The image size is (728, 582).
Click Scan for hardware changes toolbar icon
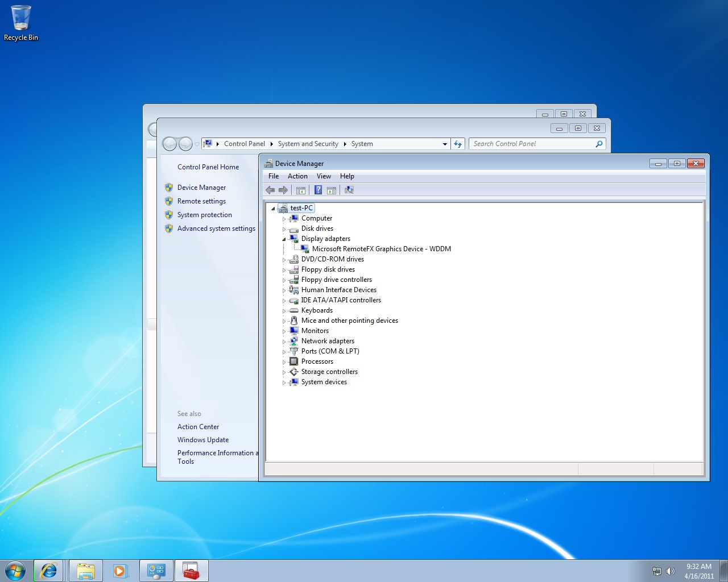click(x=349, y=190)
